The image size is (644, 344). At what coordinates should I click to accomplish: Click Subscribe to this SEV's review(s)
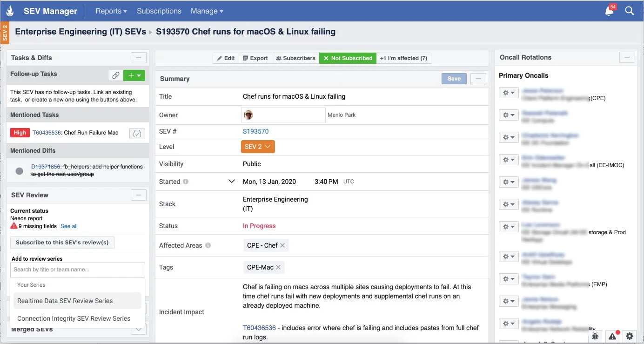click(x=62, y=243)
